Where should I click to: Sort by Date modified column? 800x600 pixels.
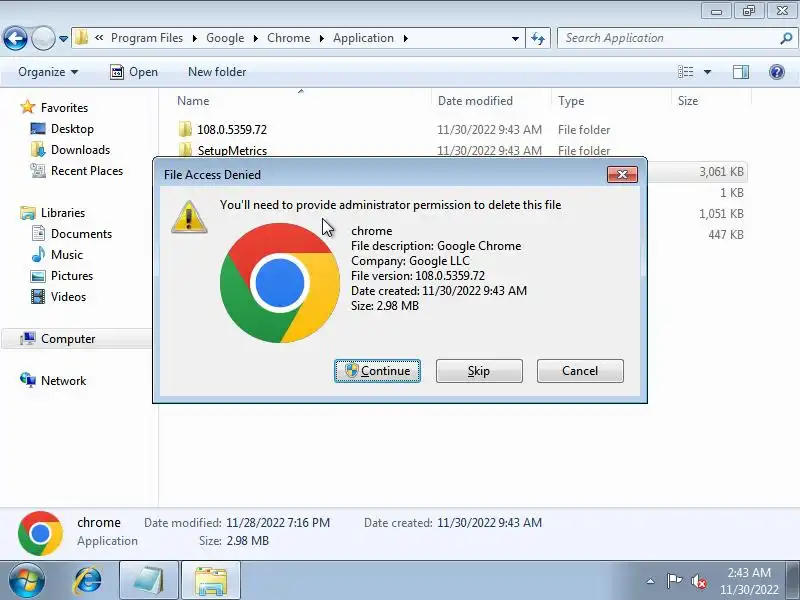(x=475, y=101)
